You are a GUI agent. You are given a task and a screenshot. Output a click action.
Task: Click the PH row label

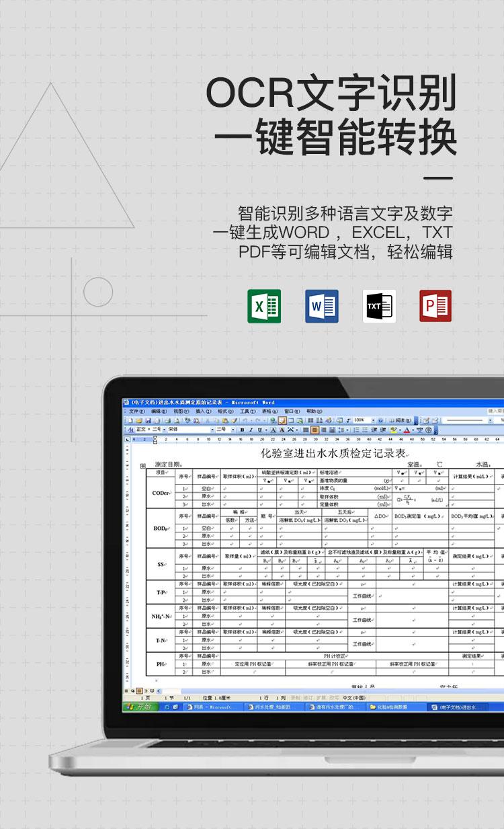tap(161, 664)
